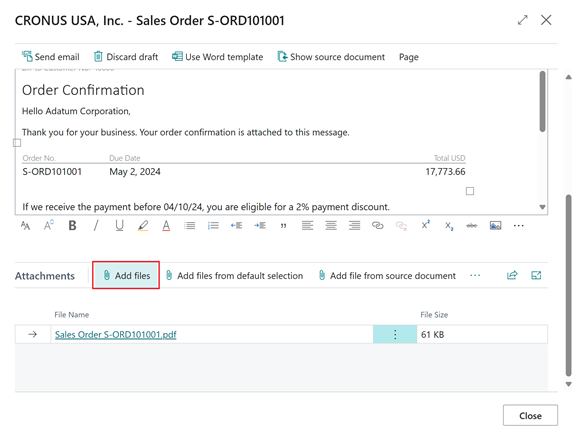The height and width of the screenshot is (440, 572).
Task: Apply strikethrough formatting
Action: (472, 226)
